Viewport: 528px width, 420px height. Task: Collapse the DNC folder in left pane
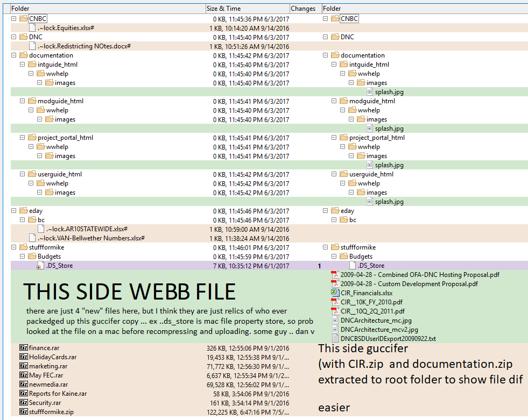point(14,37)
